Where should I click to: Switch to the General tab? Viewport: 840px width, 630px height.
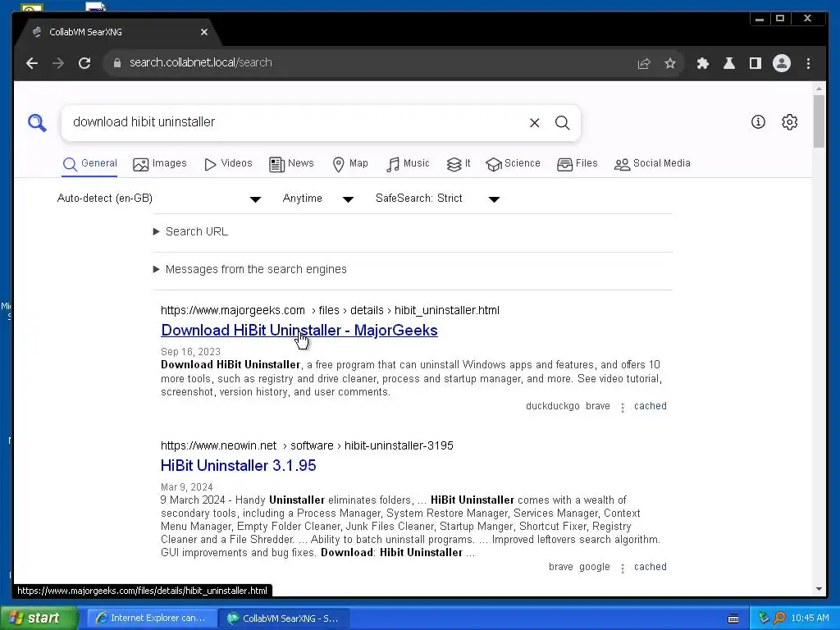pyautogui.click(x=89, y=164)
